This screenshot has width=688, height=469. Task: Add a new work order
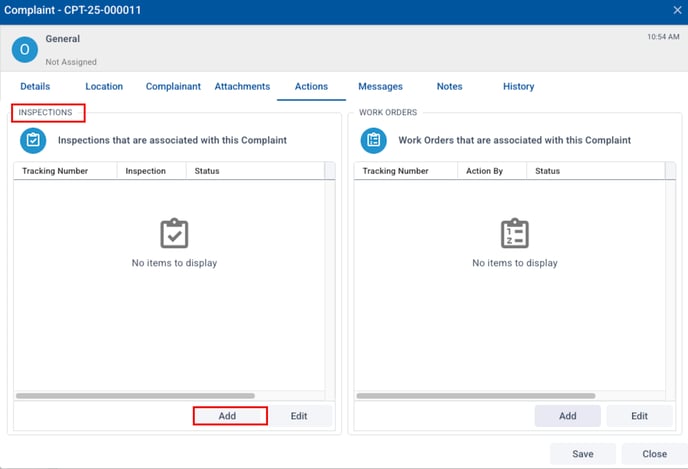pyautogui.click(x=567, y=416)
